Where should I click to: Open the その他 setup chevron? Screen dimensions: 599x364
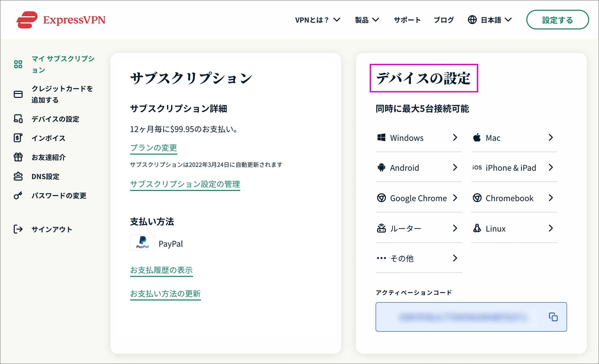tap(455, 258)
